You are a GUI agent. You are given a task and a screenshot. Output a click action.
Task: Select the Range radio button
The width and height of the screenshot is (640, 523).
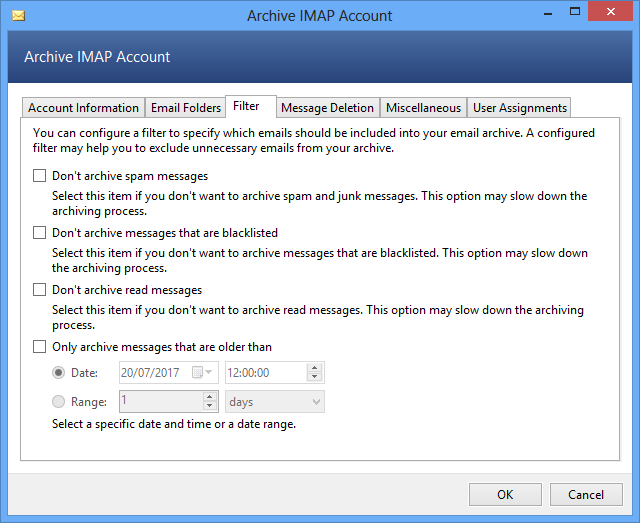[x=59, y=401]
